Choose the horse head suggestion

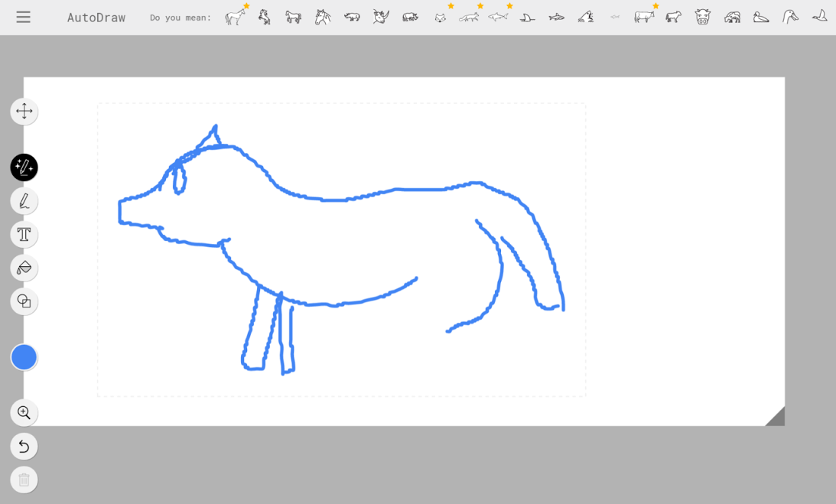tap(323, 17)
